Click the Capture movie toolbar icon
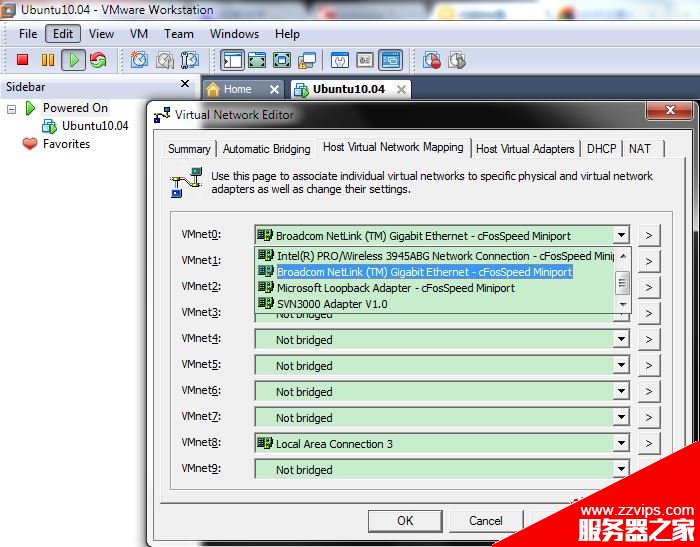 432,60
